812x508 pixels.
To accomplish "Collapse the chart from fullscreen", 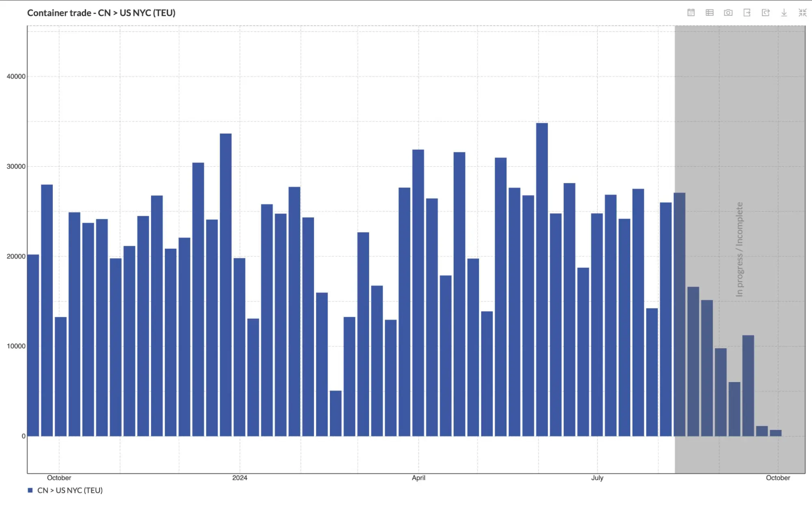I will 803,13.
